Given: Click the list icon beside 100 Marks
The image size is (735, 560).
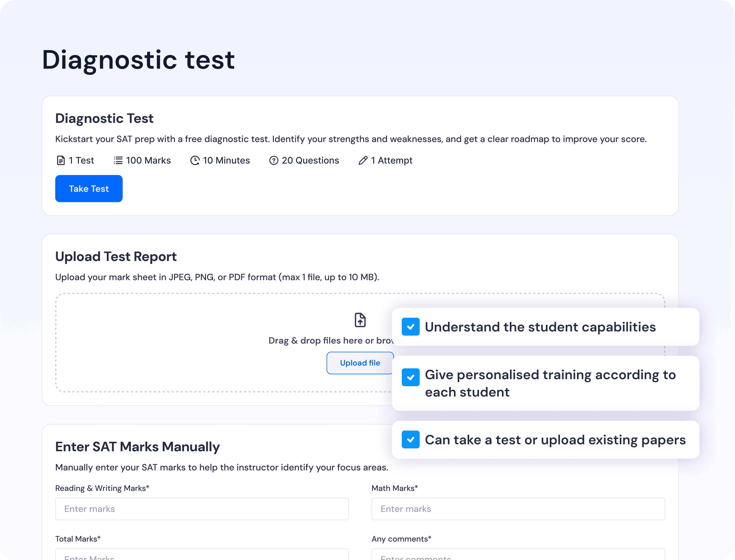Looking at the screenshot, I should pyautogui.click(x=118, y=161).
